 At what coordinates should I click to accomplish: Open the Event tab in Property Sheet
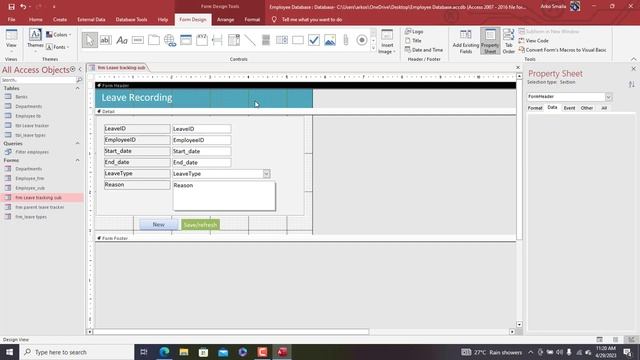[569, 108]
